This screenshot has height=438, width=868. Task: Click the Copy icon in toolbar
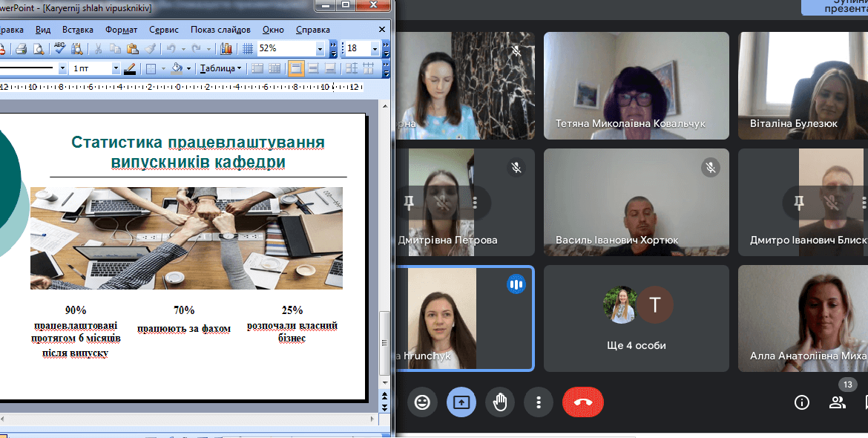[115, 49]
